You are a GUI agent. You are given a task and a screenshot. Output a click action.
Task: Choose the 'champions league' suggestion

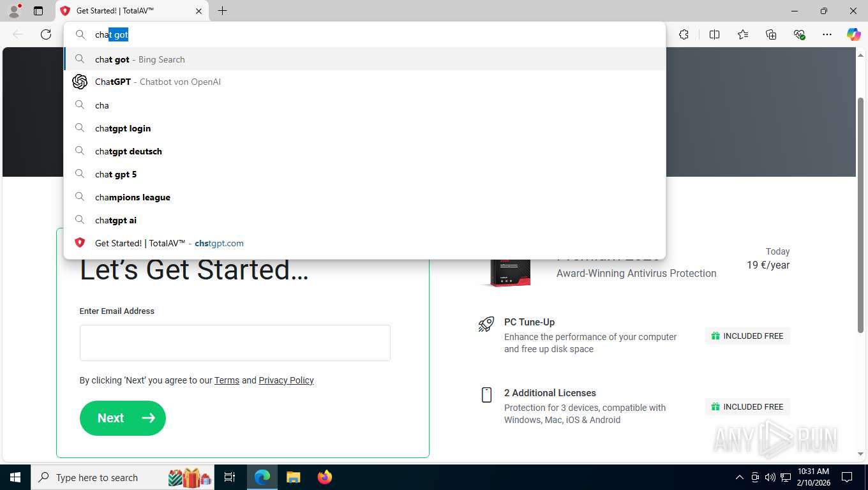tap(365, 197)
